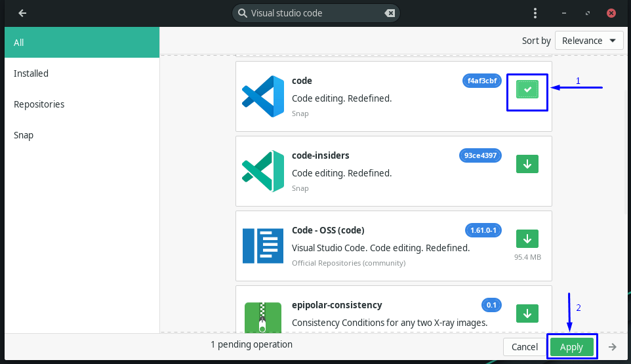
Task: Mark code-insiders for installation
Action: tap(527, 164)
